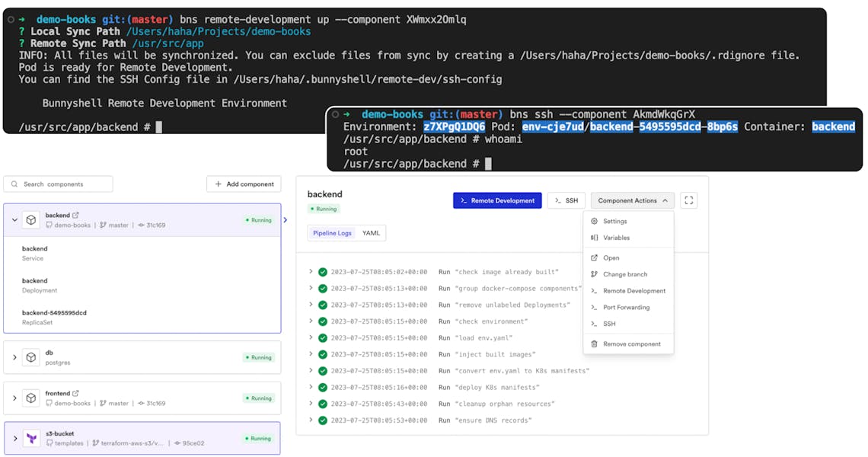Click the green check for "load env.yaml"
Screen dimensions: 868x457
tap(323, 338)
